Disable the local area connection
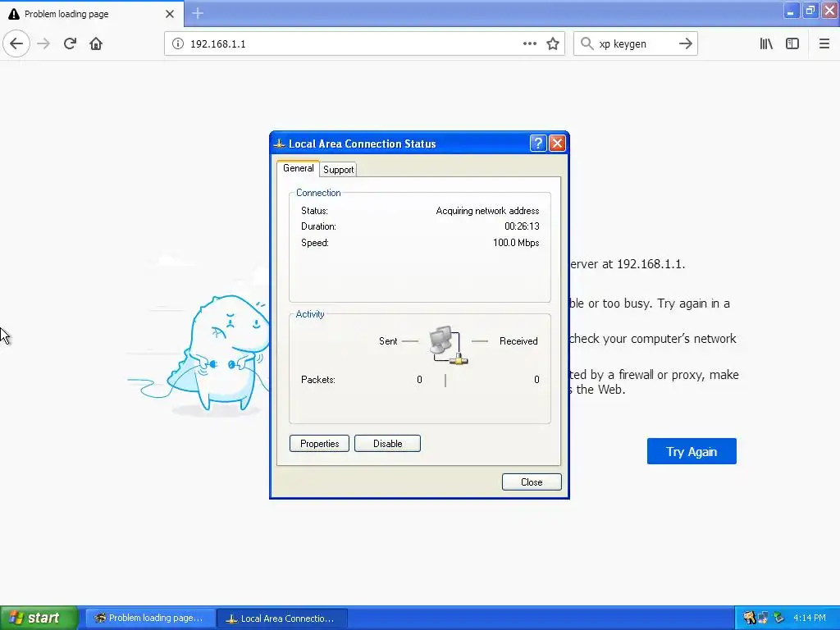This screenshot has height=630, width=840. pos(387,444)
